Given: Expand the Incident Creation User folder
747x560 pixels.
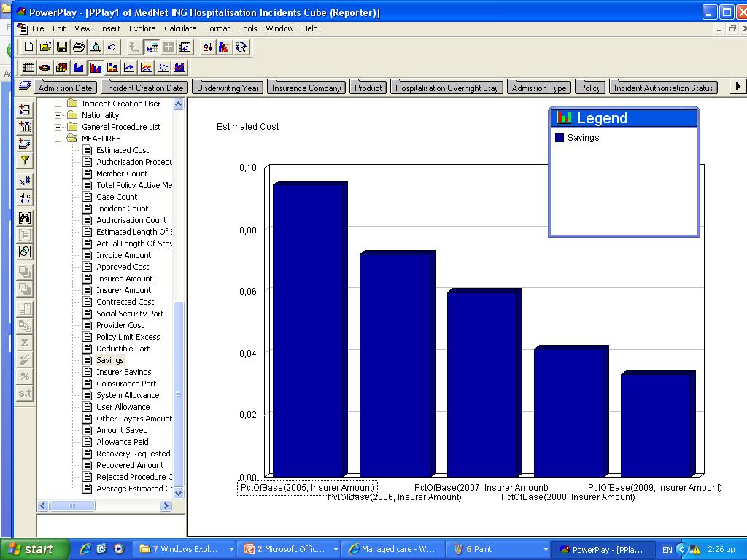Looking at the screenshot, I should (58, 104).
